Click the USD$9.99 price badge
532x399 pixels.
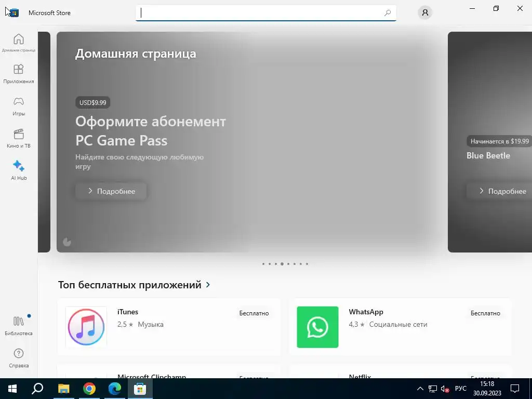tap(92, 102)
